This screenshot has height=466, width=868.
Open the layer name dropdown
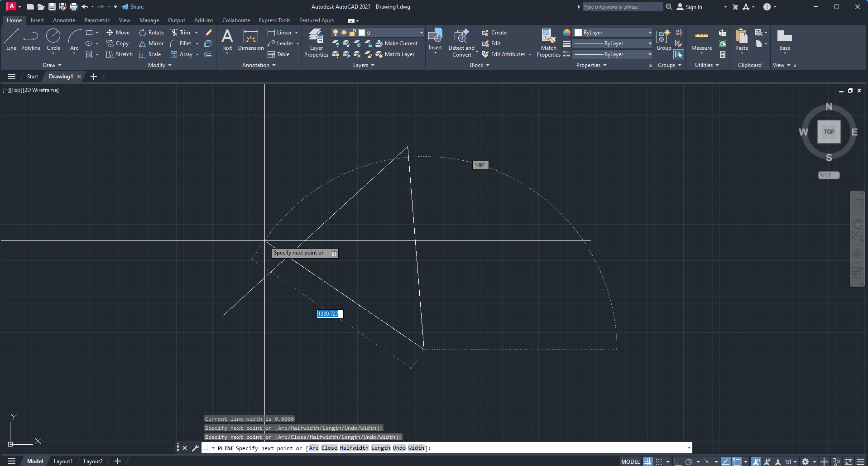(421, 33)
